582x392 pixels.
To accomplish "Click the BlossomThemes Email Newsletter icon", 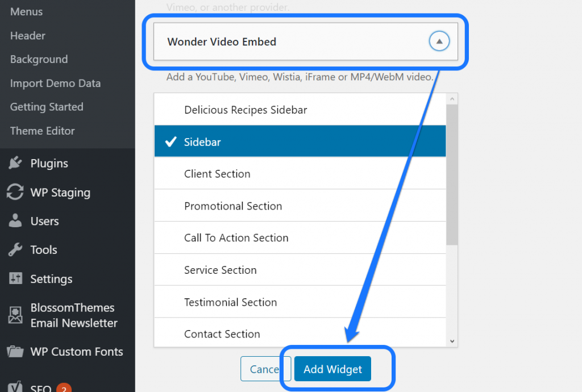I will (x=15, y=315).
